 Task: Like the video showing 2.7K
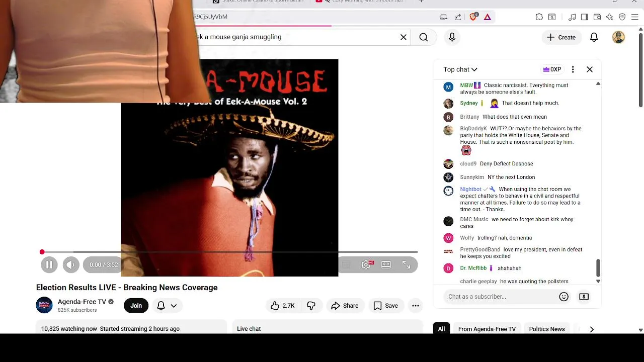282,306
